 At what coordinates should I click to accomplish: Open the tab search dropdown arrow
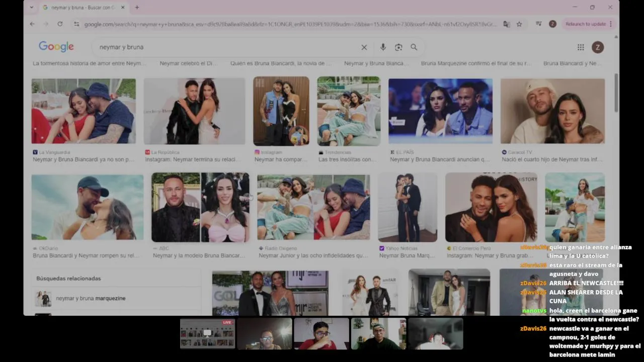(32, 7)
